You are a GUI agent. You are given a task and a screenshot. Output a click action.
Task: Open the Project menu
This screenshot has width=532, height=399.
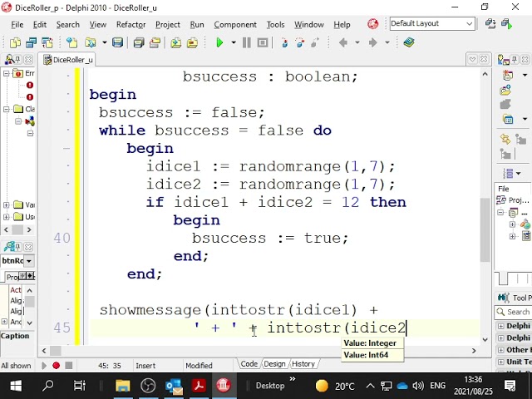click(168, 24)
